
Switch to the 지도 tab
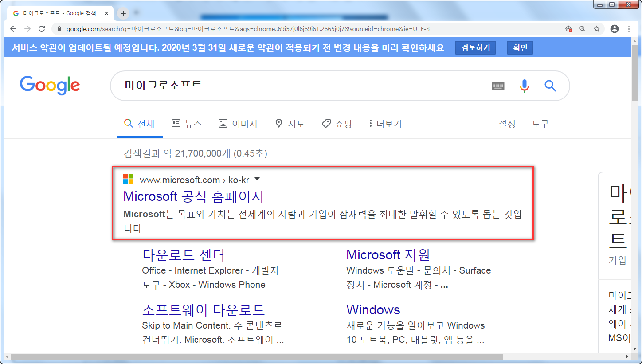290,124
